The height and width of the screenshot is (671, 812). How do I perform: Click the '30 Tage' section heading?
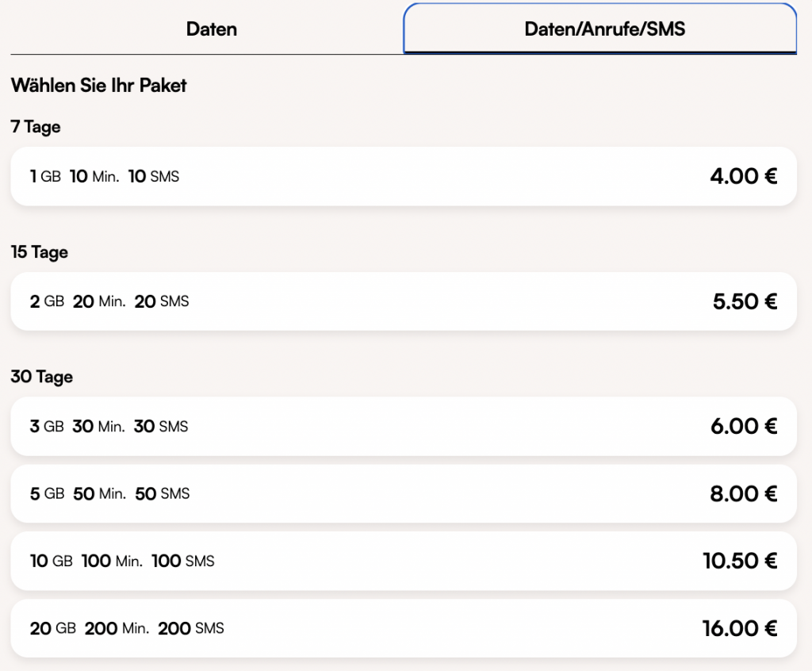point(41,377)
